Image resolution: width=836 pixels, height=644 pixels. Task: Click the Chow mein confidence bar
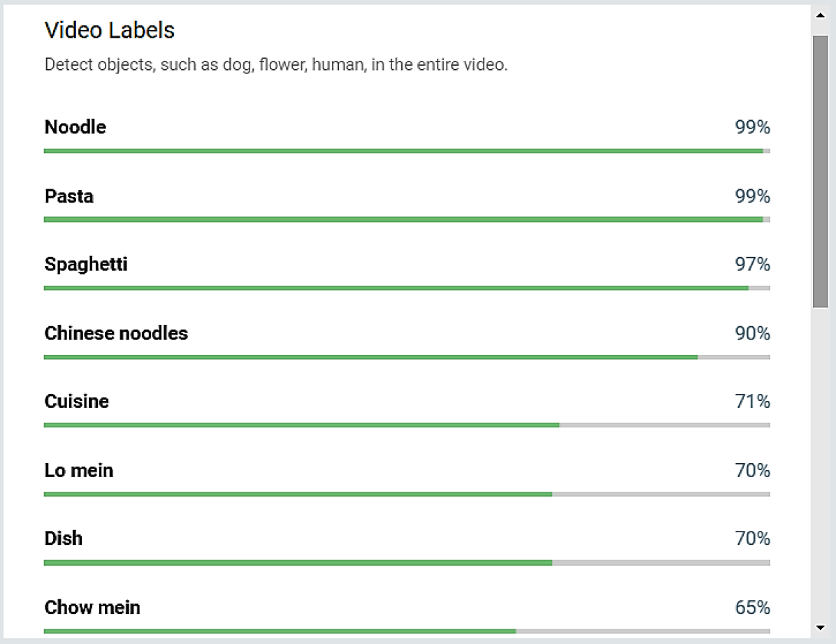(x=407, y=631)
